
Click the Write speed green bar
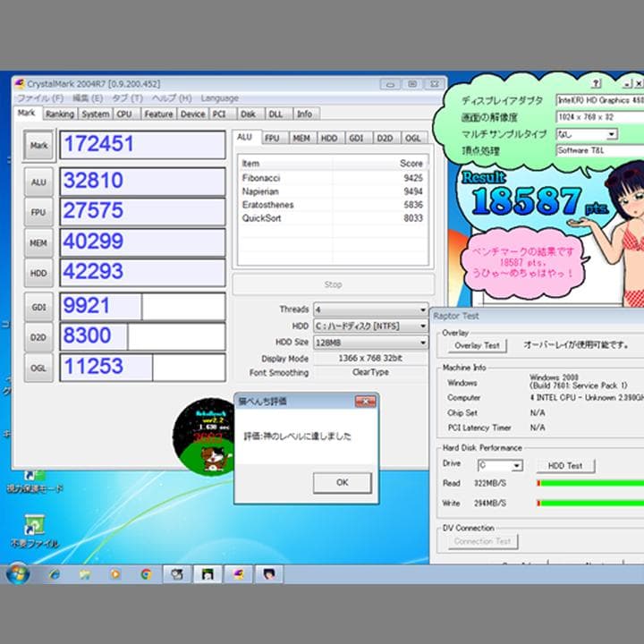590,503
